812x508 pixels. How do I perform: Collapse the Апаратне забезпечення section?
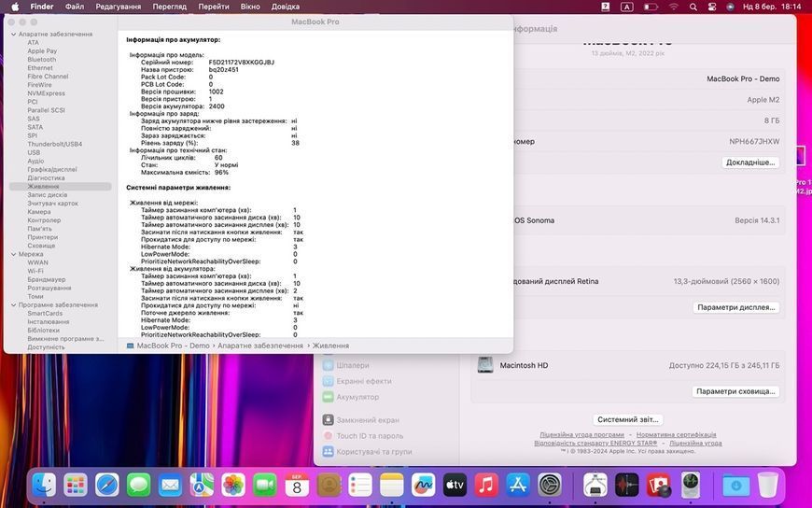[x=13, y=35]
